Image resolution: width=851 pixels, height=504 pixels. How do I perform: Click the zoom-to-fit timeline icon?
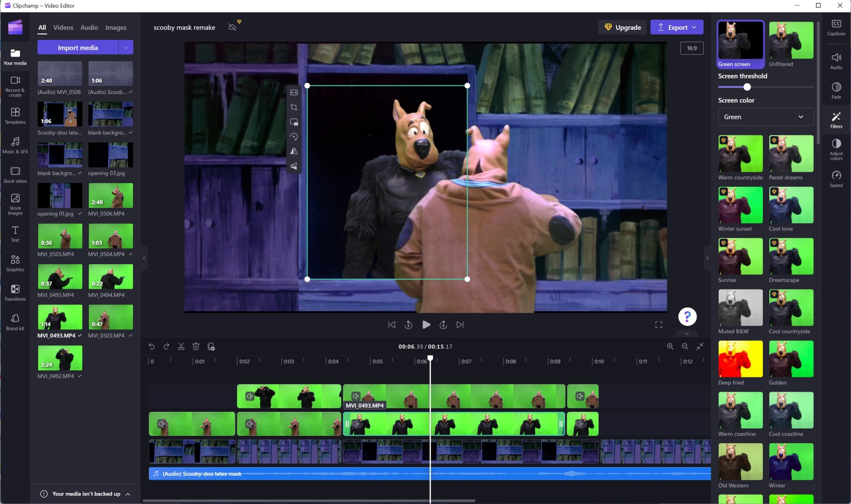[700, 347]
